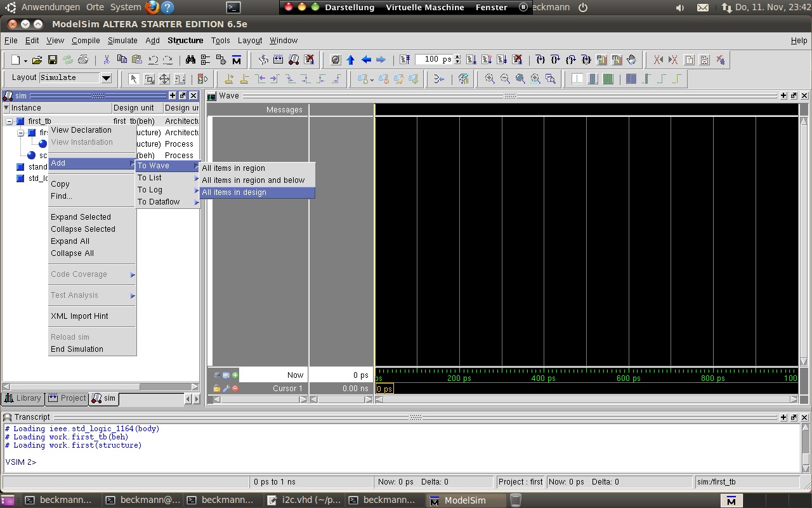Viewport: 812px width, 508px height.
Task: Click the Print icon in toolbar
Action: tap(83, 60)
